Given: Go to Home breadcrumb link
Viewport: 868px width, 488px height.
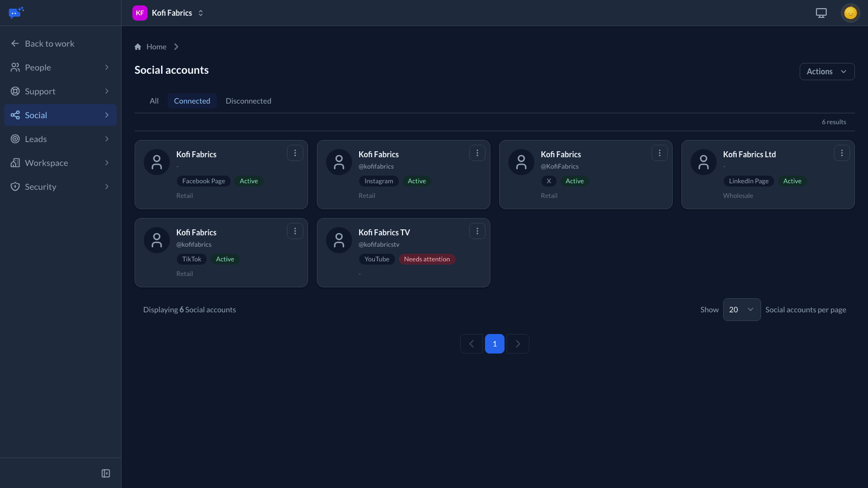Looking at the screenshot, I should [x=156, y=47].
